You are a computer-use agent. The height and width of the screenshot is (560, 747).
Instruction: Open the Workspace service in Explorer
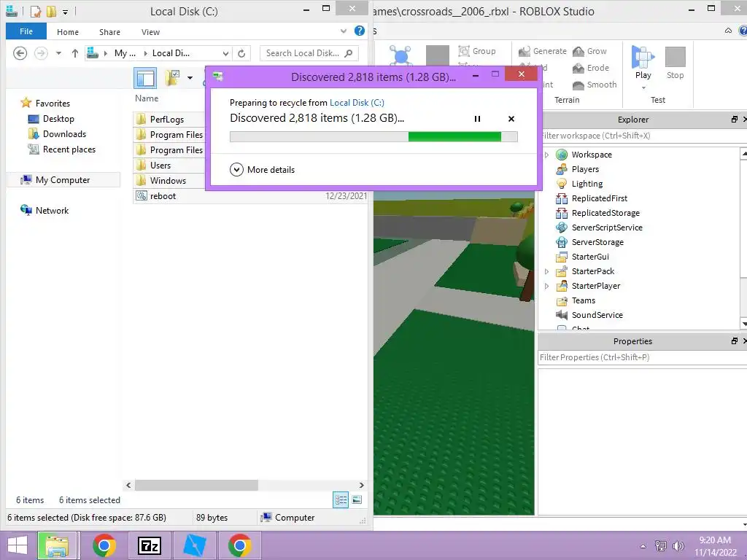(591, 155)
